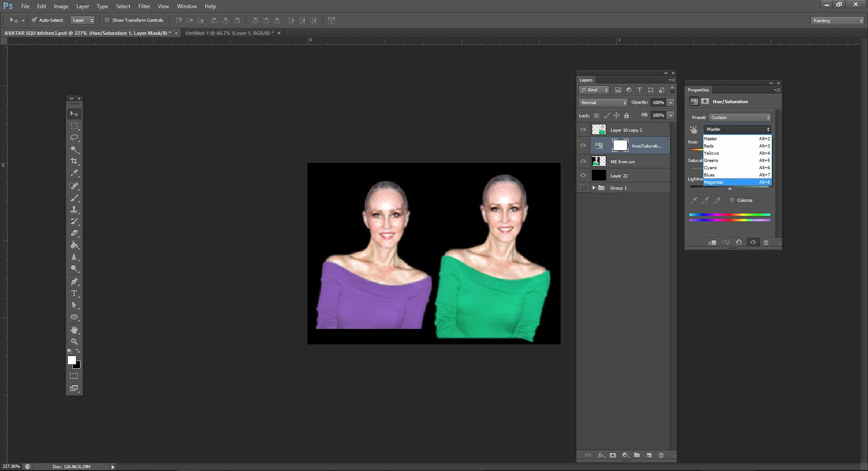The height and width of the screenshot is (471, 868).
Task: Select the Zoom tool in toolbox
Action: point(74,342)
